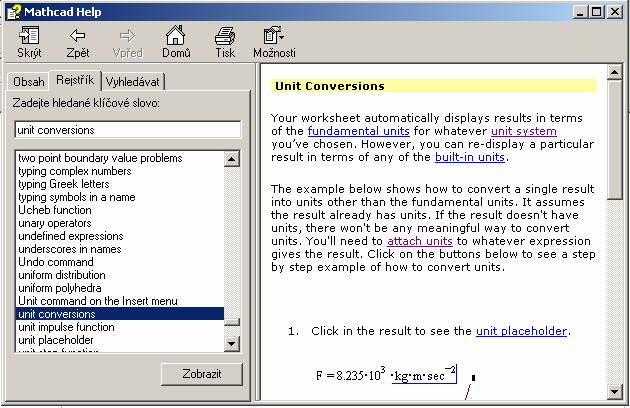630x408 pixels.
Task: Click content pane scroll up arrow
Action: (614, 72)
